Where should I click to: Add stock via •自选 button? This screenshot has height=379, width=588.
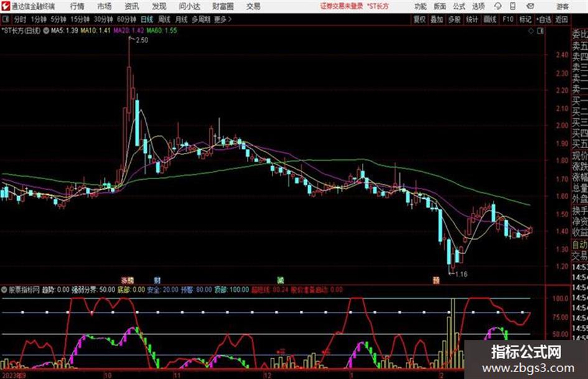pyautogui.click(x=543, y=19)
